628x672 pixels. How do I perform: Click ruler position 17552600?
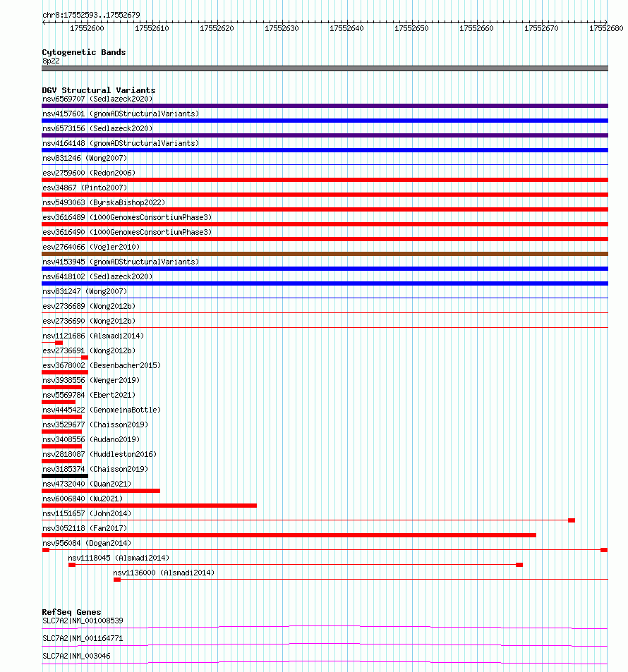click(87, 28)
